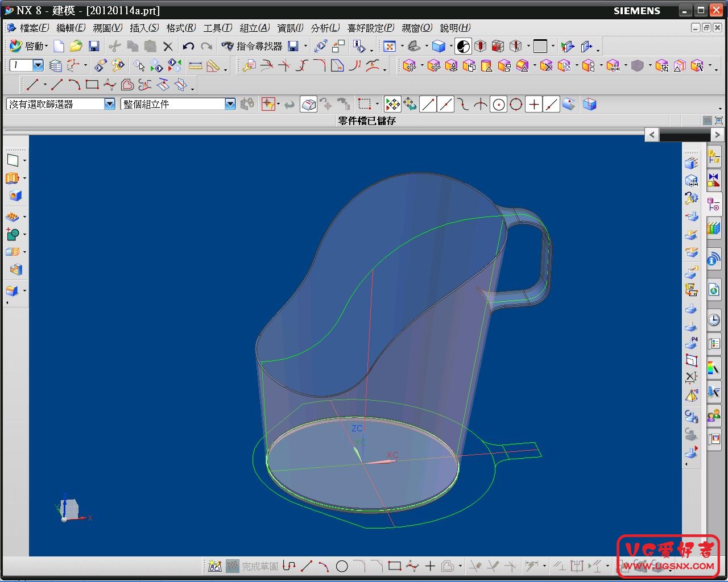Toggle the Quadrant Point snap option
Screen dimensions: 728x582
516,104
